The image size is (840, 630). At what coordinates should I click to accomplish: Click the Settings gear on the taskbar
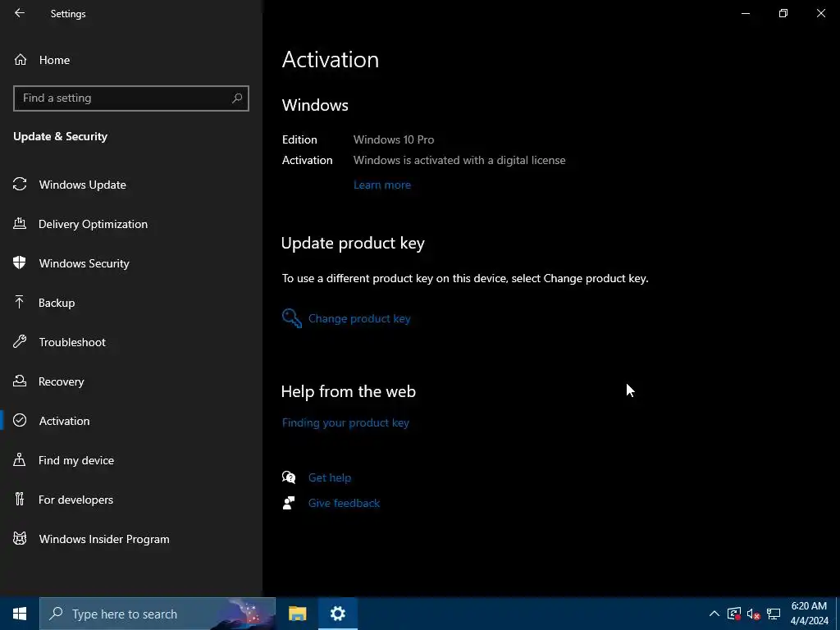point(337,614)
